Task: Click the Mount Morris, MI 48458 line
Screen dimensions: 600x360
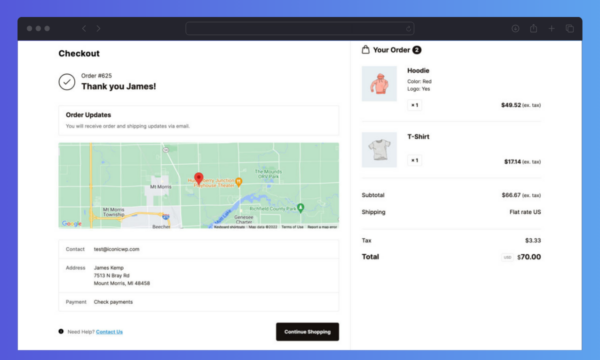Action: pos(122,283)
